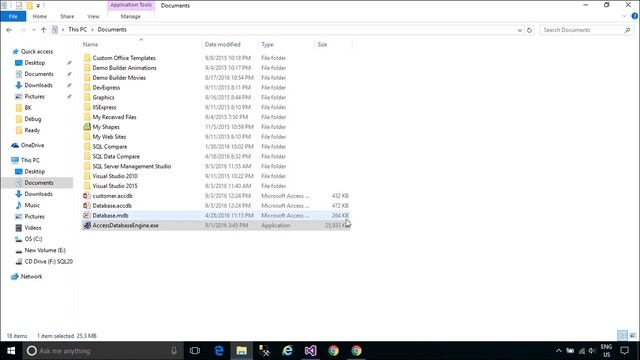Go up one folder level arrow
The height and width of the screenshot is (360, 640).
pos(43,30)
